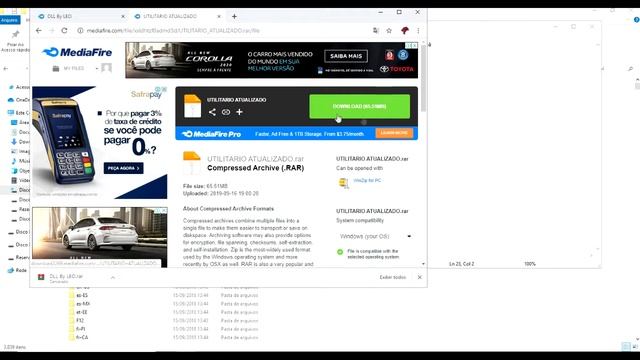640x360 pixels.
Task: Open a new Chrome tab with the plus button
Action: click(x=234, y=16)
